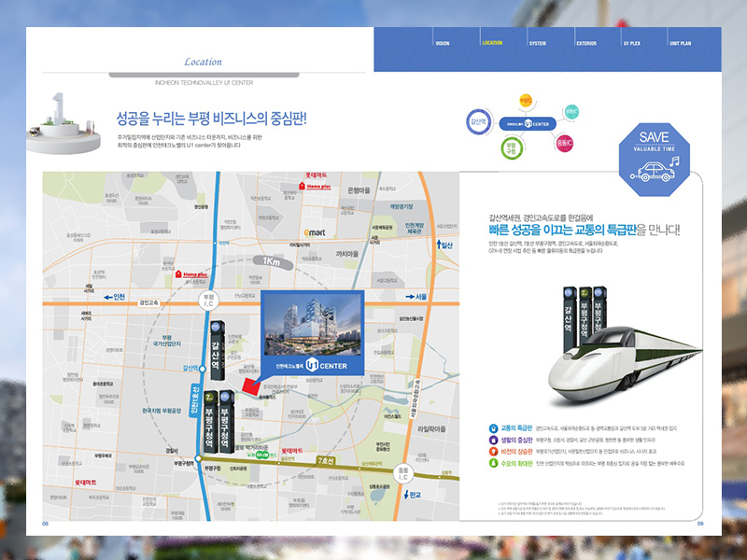Select the UNIT PLAN tab
The height and width of the screenshot is (560, 747).
click(x=681, y=43)
